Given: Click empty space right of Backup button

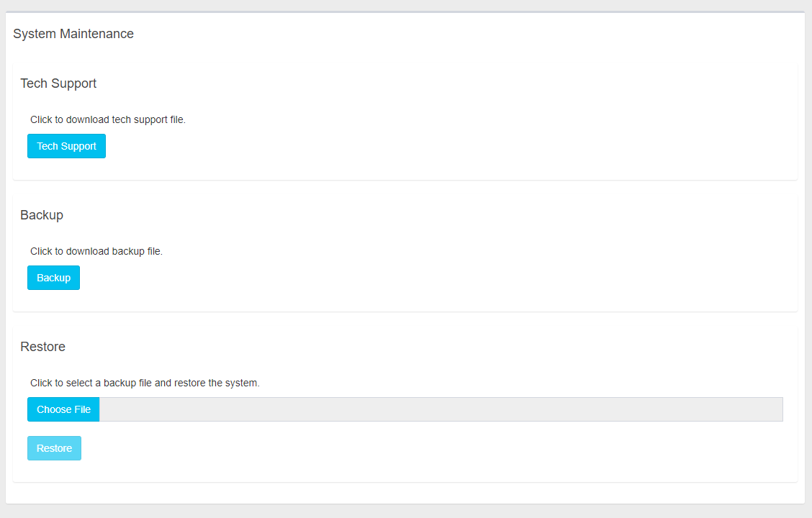Looking at the screenshot, I should (432, 278).
